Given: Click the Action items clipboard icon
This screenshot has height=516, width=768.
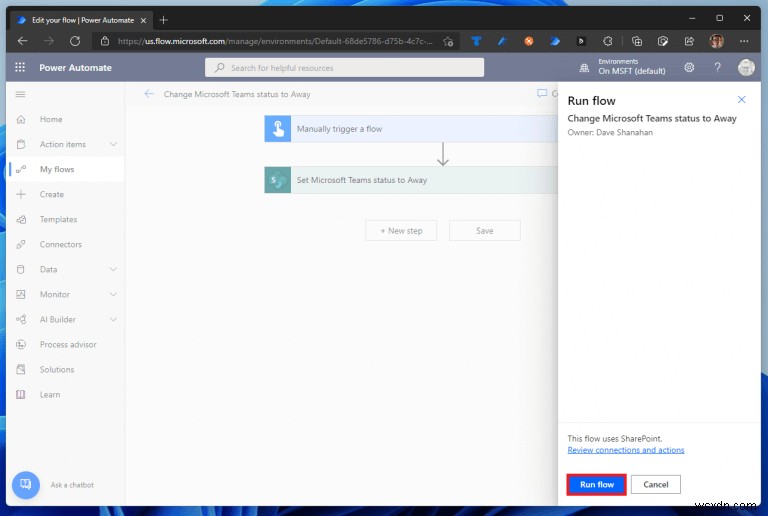Looking at the screenshot, I should (x=21, y=144).
